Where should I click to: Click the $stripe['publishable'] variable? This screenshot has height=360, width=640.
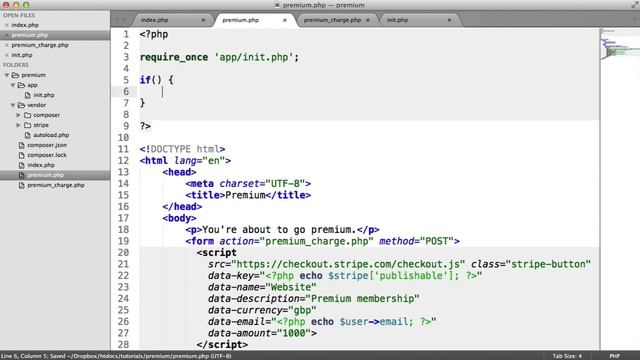pyautogui.click(x=393, y=276)
